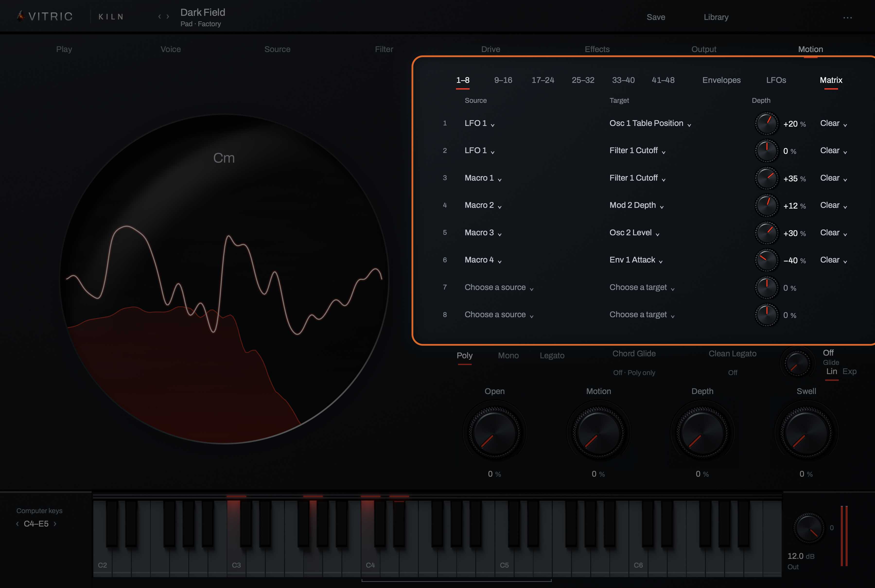Click the Dark Field preset name

pos(203,12)
